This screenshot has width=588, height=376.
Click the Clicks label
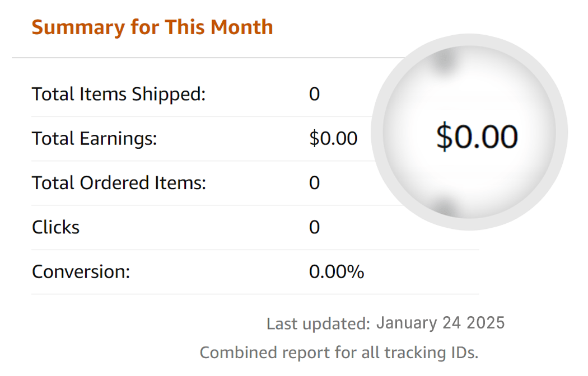pos(55,227)
